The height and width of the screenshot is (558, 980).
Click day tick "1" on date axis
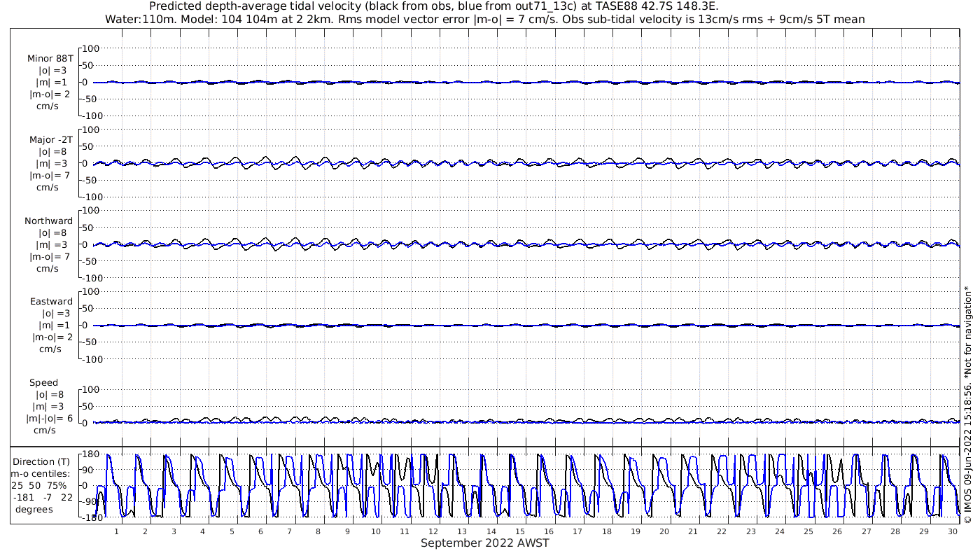point(116,532)
